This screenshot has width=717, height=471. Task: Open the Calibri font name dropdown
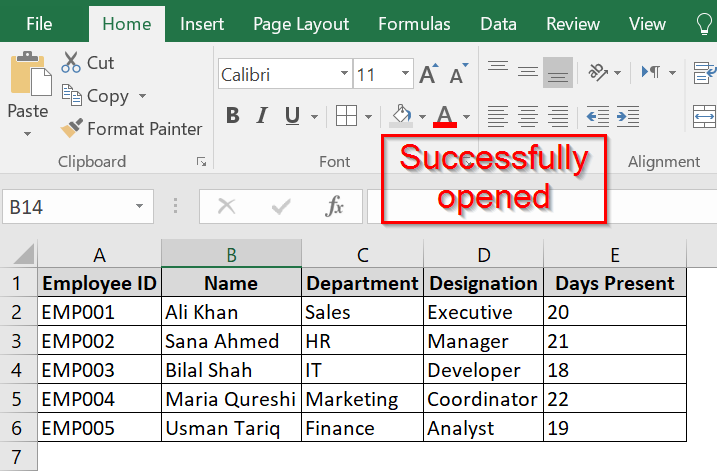(x=344, y=73)
